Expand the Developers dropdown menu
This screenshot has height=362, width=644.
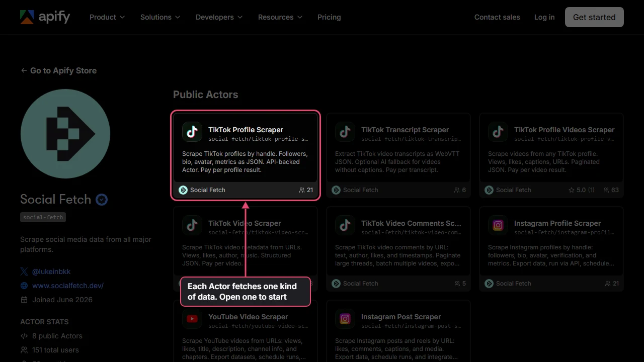tap(219, 17)
